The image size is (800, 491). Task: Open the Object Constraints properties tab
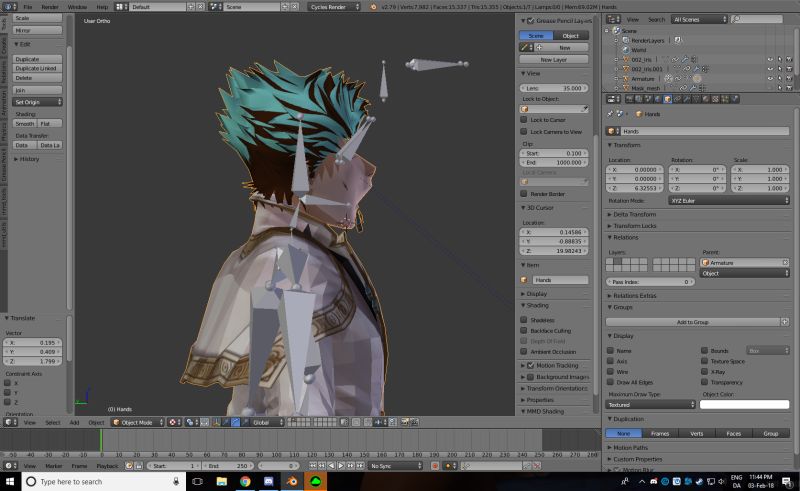pyautogui.click(x=678, y=99)
